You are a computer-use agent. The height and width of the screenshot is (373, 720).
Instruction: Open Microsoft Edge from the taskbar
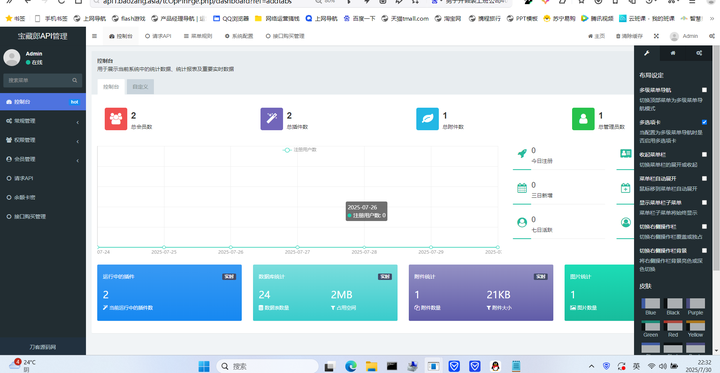click(350, 366)
